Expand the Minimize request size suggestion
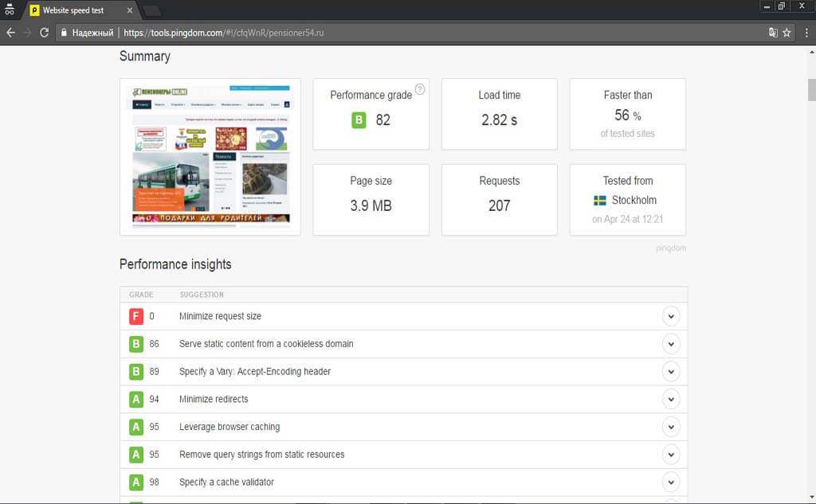This screenshot has height=504, width=816. 671,316
